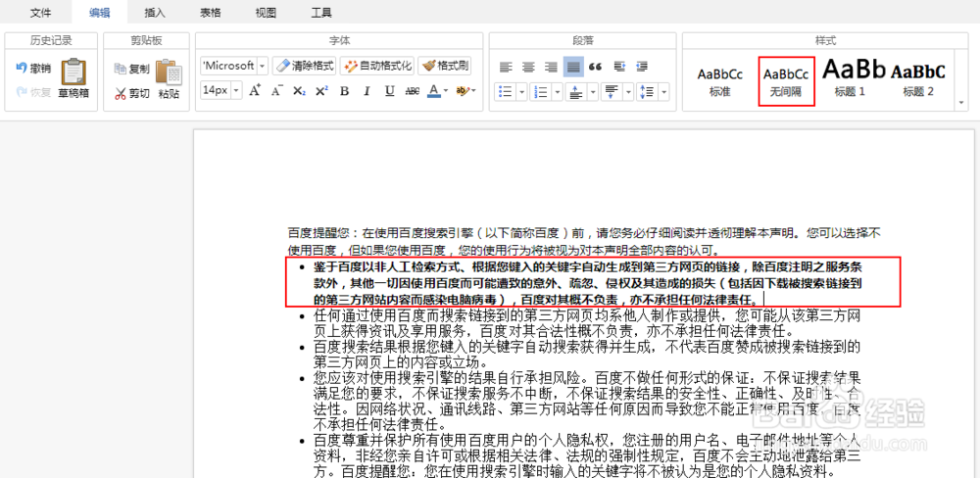The image size is (980, 478).
Task: Click the line spacing icon
Action: pos(647,92)
